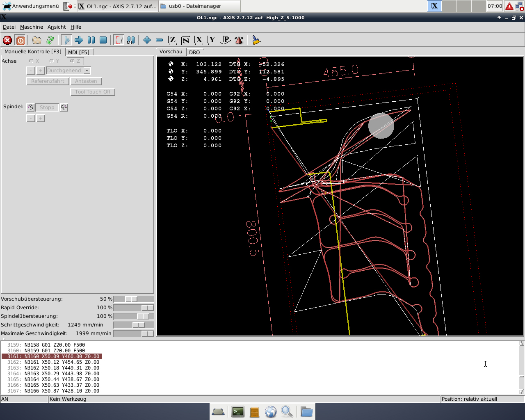
Task: Select G-code line N3158 G01 Z20.00 F500
Action: click(x=55, y=345)
